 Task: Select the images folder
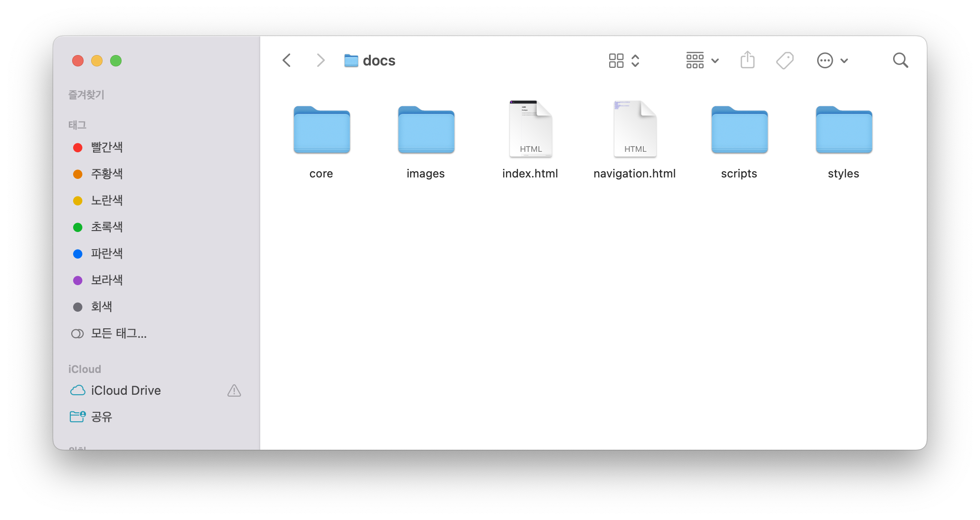pyautogui.click(x=426, y=130)
